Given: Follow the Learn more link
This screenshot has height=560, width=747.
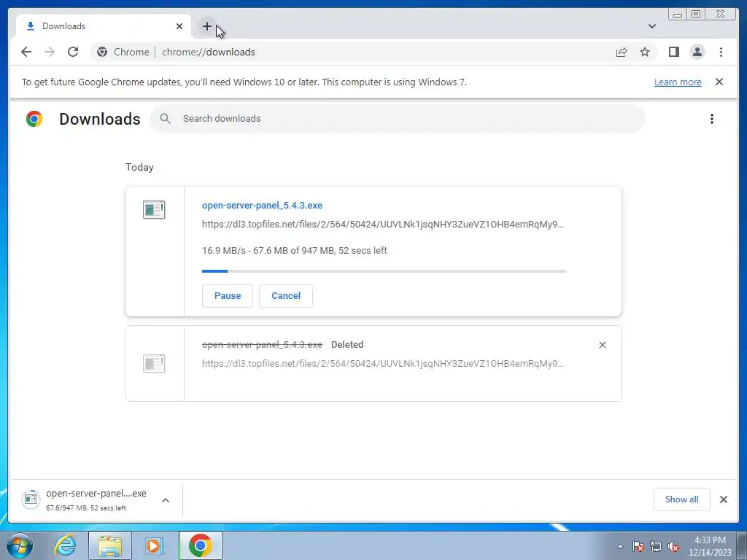Looking at the screenshot, I should click(678, 82).
